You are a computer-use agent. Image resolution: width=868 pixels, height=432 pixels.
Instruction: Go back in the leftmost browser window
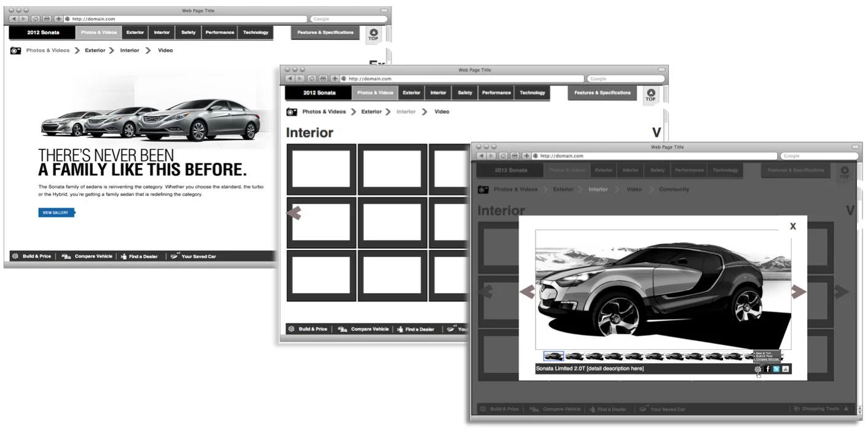(12, 19)
